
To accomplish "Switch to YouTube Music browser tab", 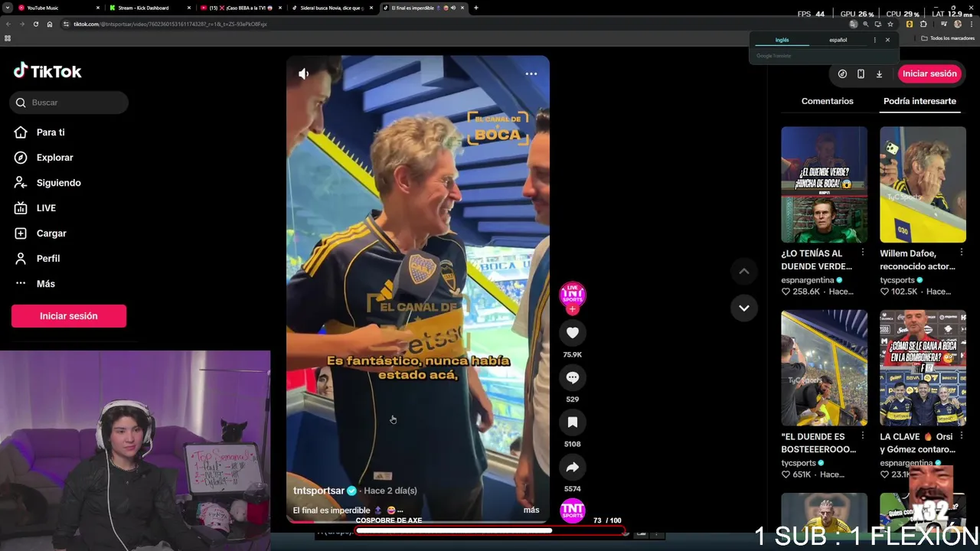I will point(57,8).
